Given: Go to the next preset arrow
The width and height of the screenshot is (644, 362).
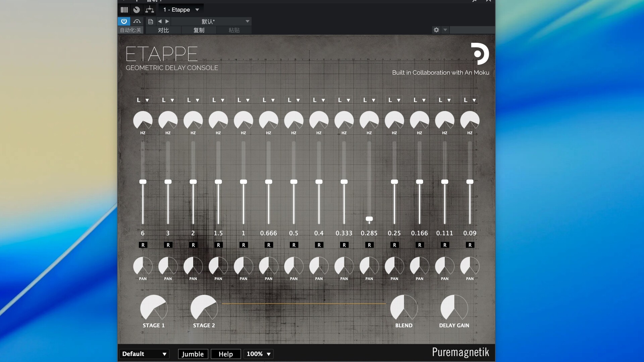Looking at the screenshot, I should 167,21.
